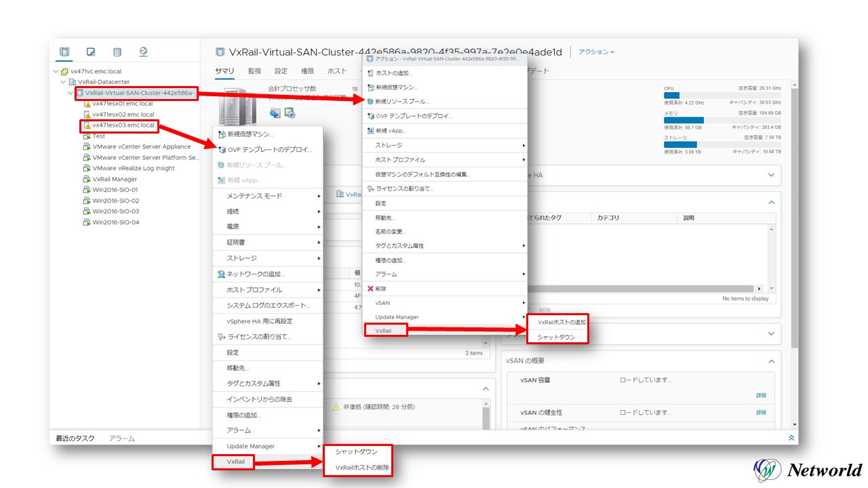Open the 電源 submenu in host menu
Screen dimensions: 868x488
pos(268,226)
